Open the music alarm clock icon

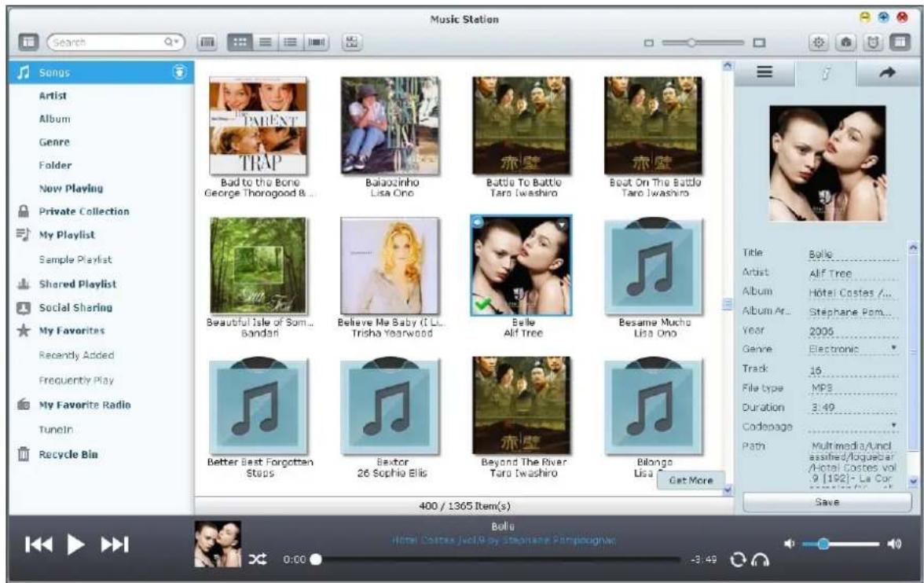click(x=873, y=42)
